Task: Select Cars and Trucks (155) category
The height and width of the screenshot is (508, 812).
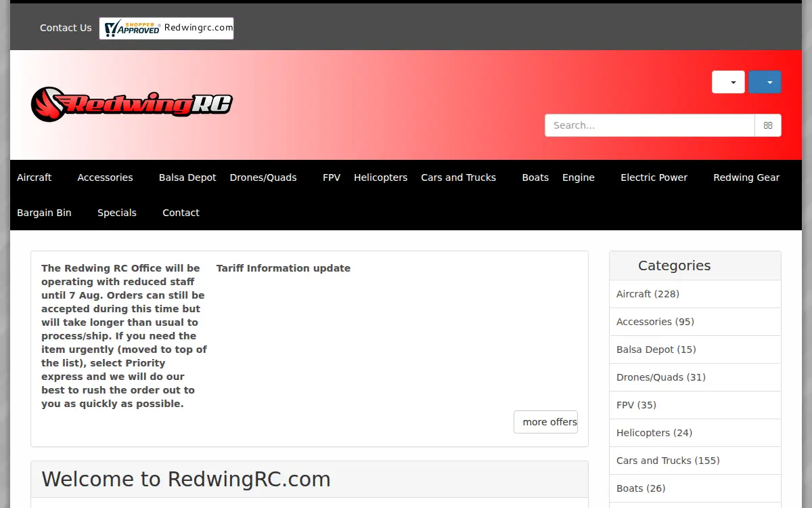Action: click(695, 461)
